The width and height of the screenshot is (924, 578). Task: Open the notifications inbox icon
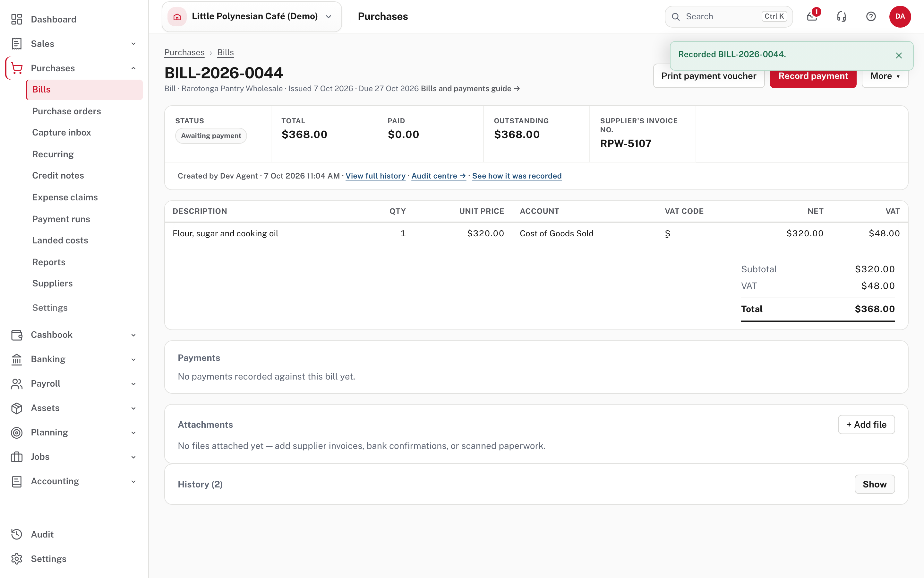(x=812, y=16)
